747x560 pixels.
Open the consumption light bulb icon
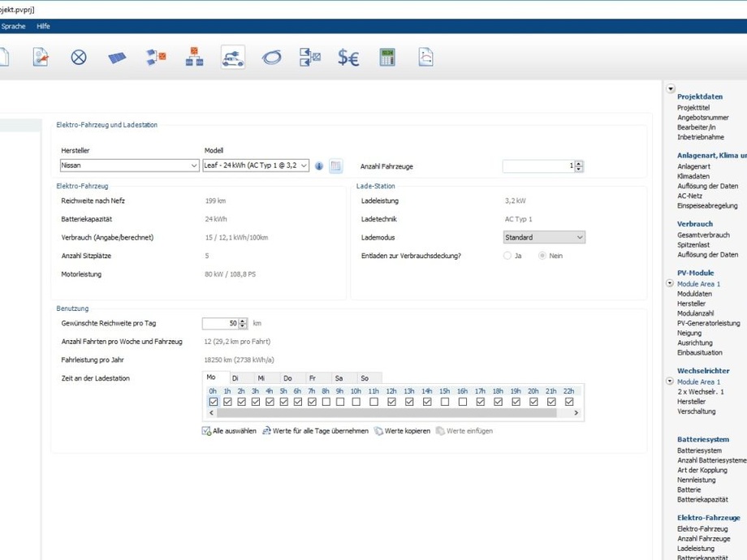[79, 58]
